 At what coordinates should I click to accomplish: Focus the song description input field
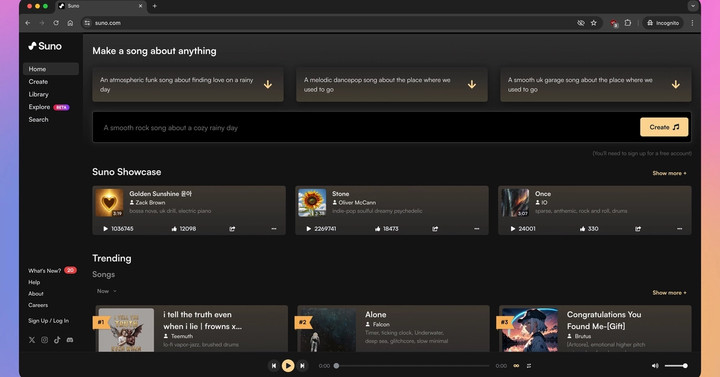[x=366, y=128]
